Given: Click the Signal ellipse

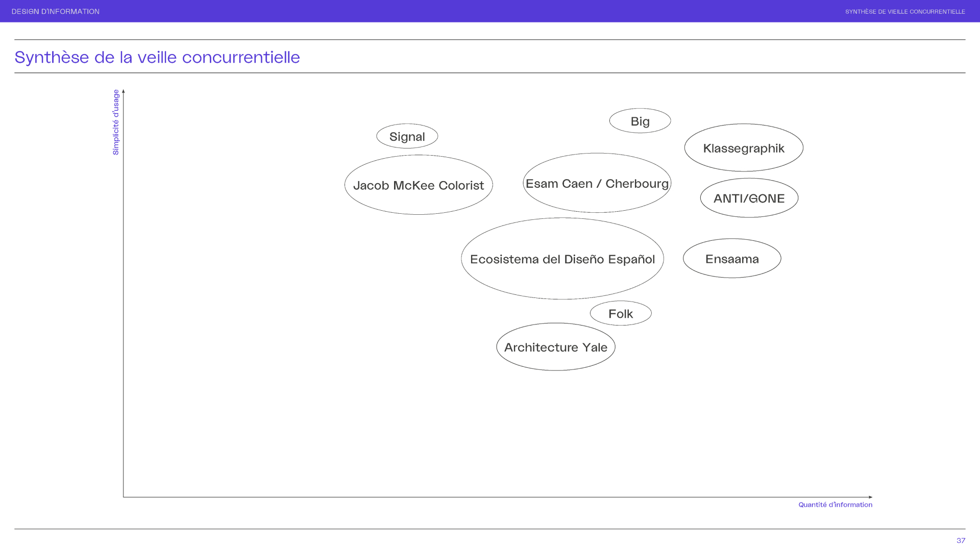Looking at the screenshot, I should (407, 136).
